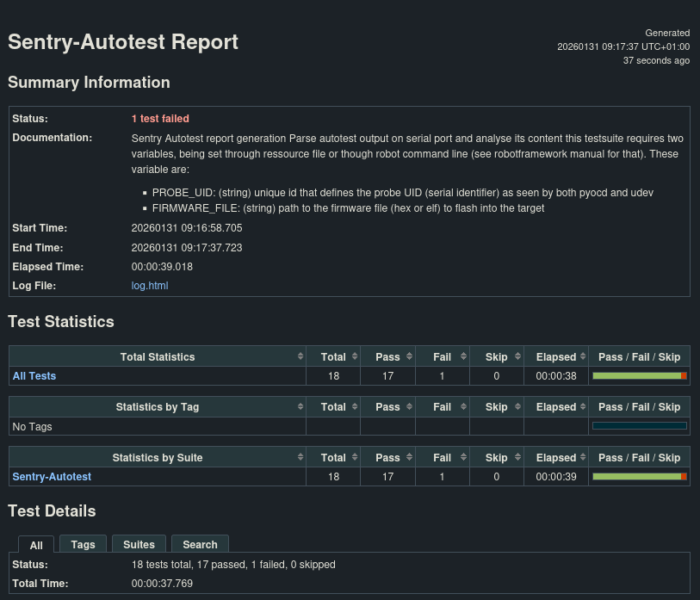The width and height of the screenshot is (700, 600).
Task: Sort Statistics by Tag Elapsed column arrow
Action: tap(583, 406)
